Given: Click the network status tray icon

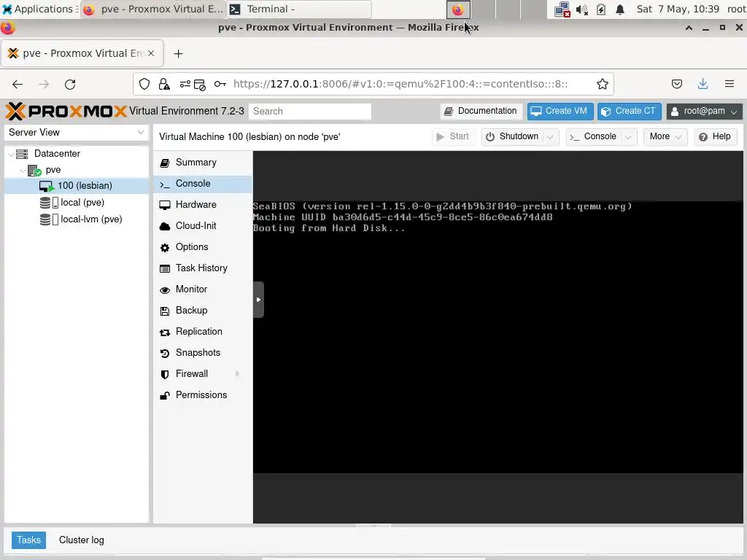Looking at the screenshot, I should [x=562, y=9].
